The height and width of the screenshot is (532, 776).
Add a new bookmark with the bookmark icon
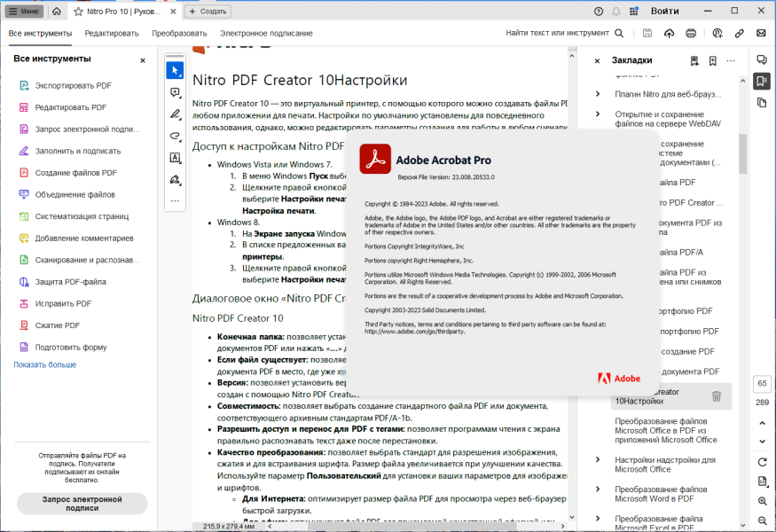pyautogui.click(x=713, y=61)
